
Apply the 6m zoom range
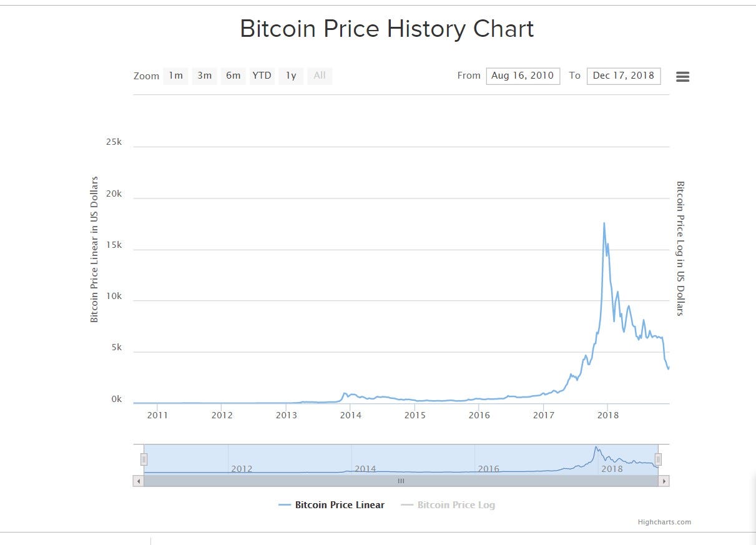point(233,76)
